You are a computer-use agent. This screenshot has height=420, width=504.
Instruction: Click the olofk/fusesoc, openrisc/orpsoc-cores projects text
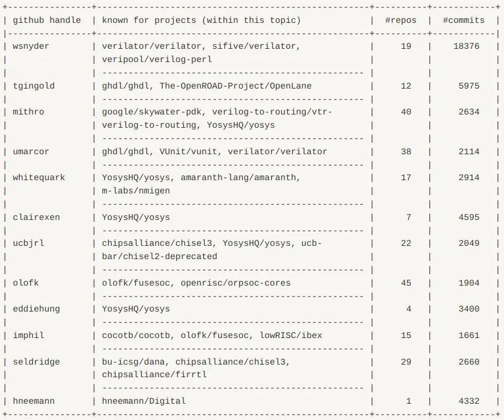pyautogui.click(x=196, y=283)
